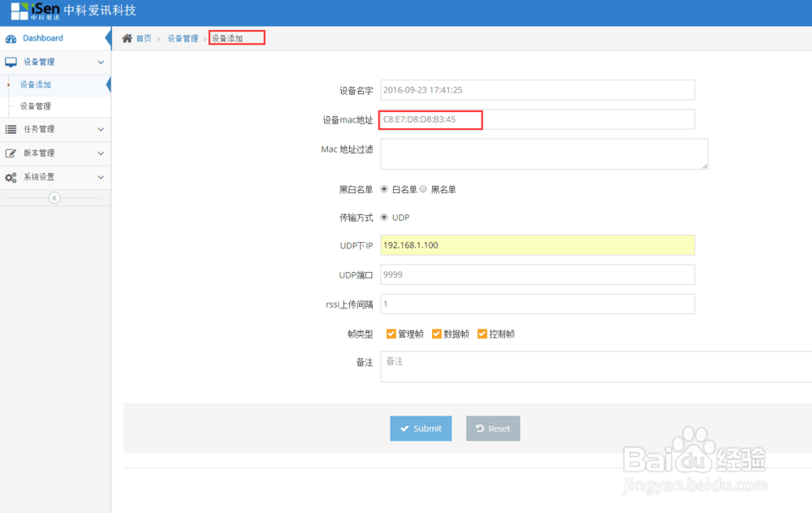
Task: Click the iSen logo in the header
Action: click(37, 11)
